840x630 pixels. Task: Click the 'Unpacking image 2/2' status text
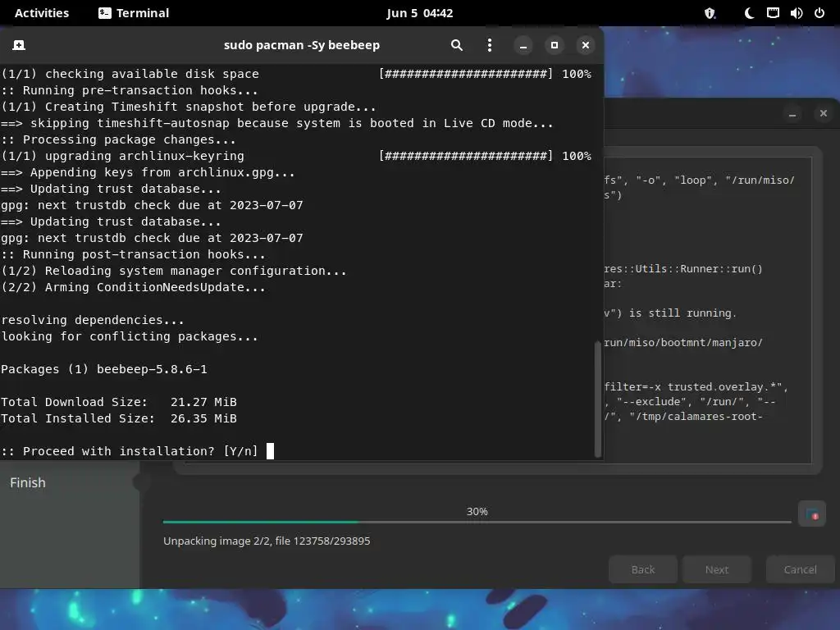[267, 541]
